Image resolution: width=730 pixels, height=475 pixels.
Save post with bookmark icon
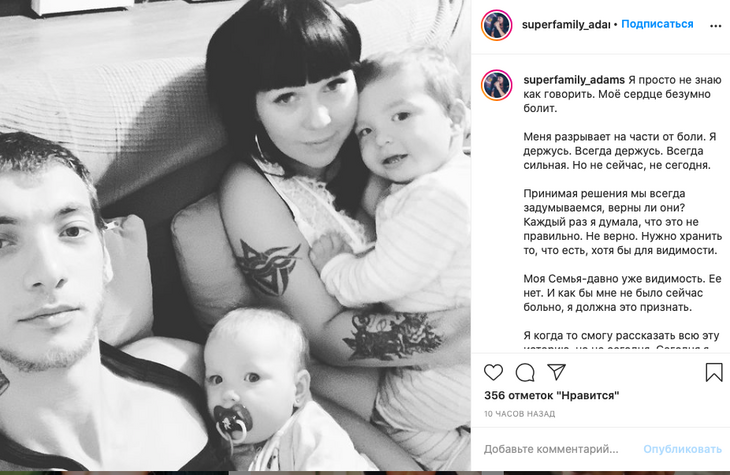tap(714, 372)
